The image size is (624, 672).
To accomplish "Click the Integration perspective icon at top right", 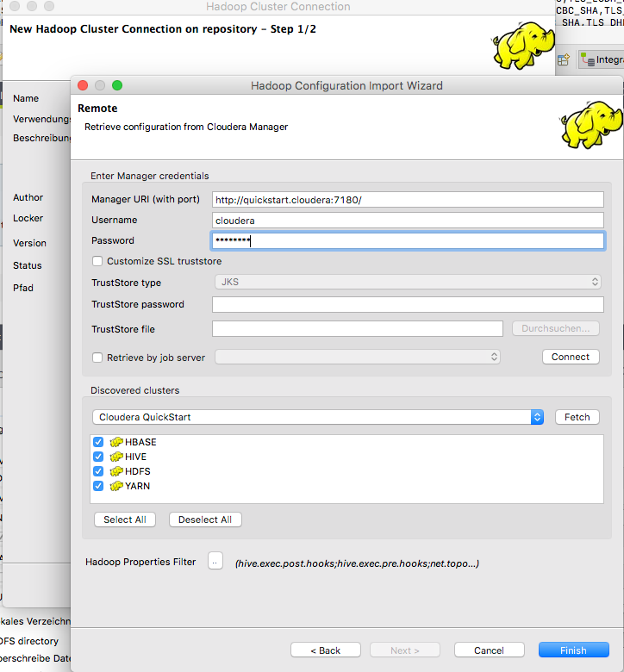I will point(589,59).
